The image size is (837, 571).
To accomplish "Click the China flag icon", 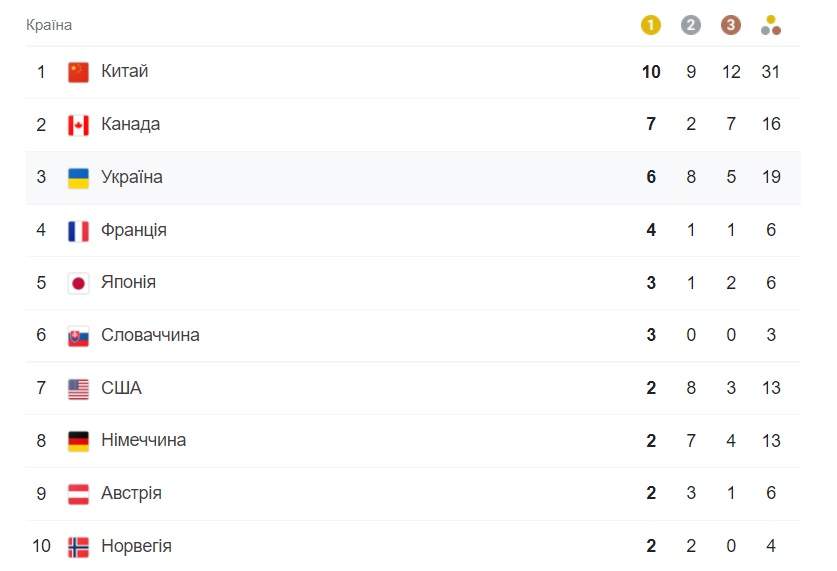I will [x=78, y=72].
